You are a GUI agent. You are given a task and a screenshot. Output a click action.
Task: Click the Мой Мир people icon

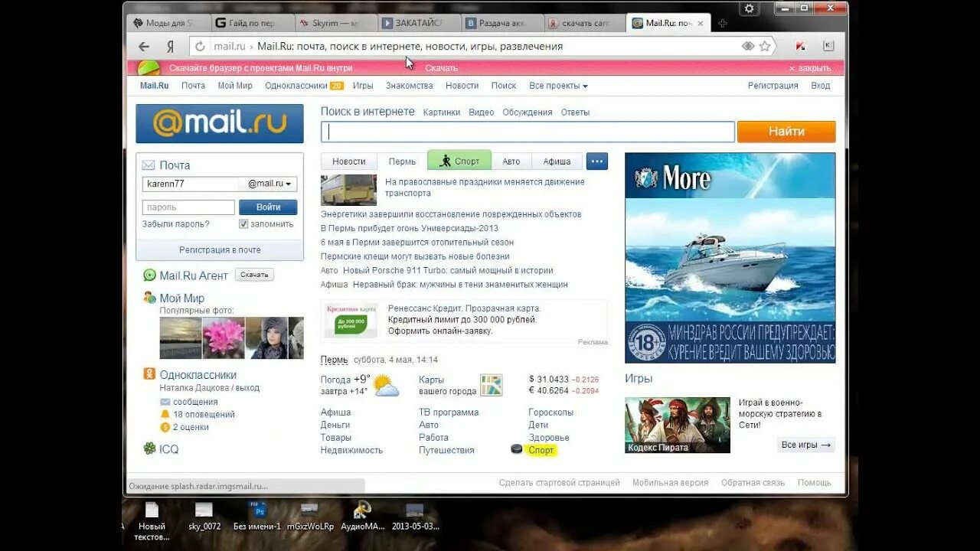(x=149, y=298)
